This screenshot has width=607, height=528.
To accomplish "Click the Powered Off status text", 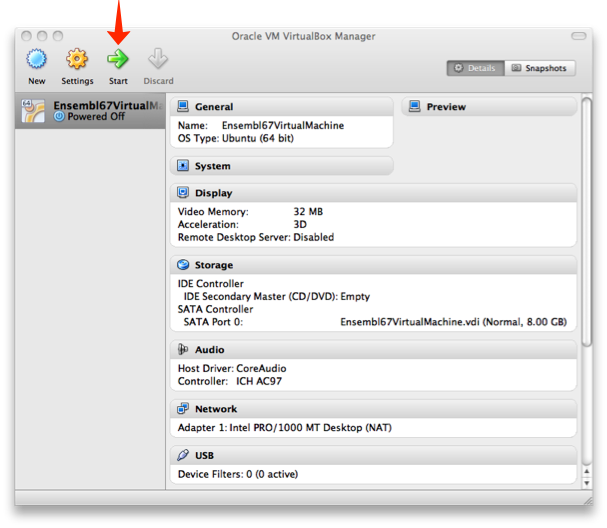I will point(96,116).
